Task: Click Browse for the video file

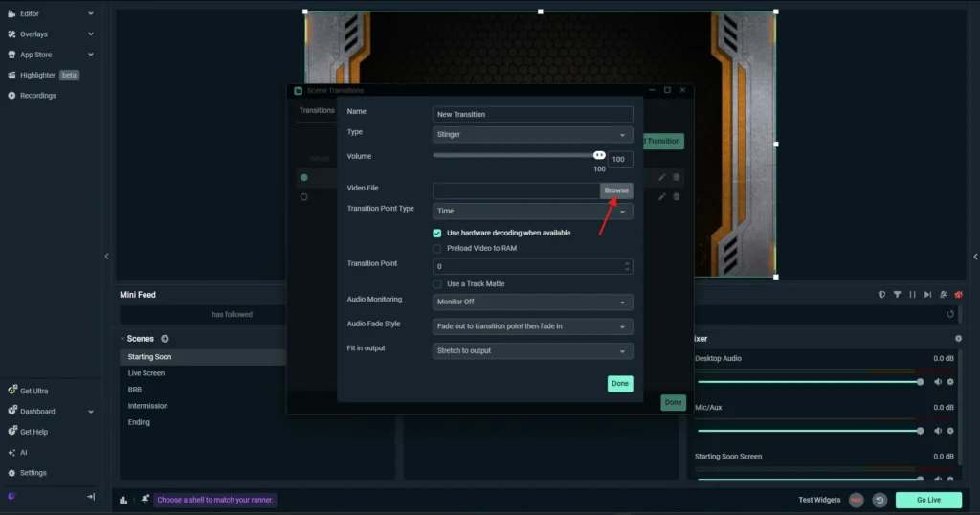Action: (x=616, y=190)
